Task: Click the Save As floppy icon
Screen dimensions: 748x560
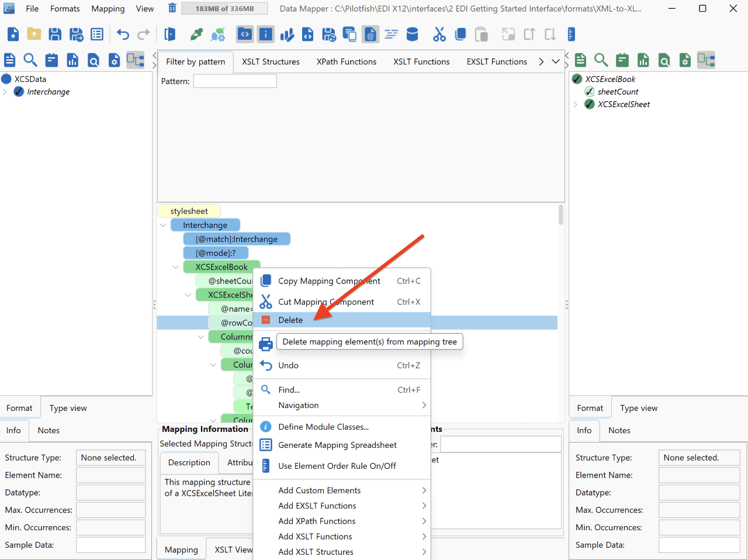Action: 76,34
